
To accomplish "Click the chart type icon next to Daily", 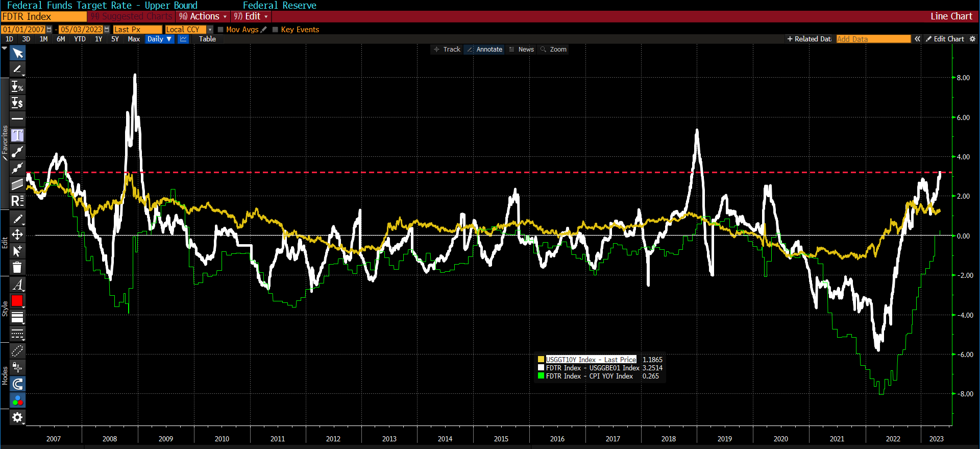I will [183, 39].
